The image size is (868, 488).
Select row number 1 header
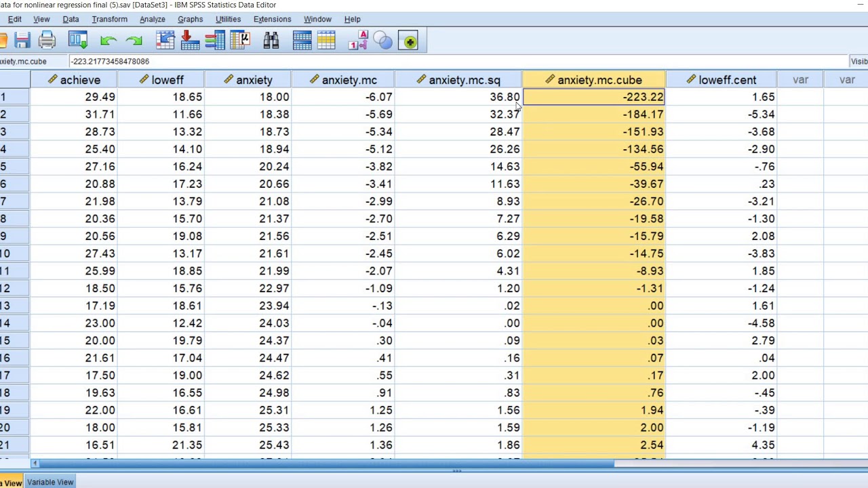pyautogui.click(x=14, y=97)
